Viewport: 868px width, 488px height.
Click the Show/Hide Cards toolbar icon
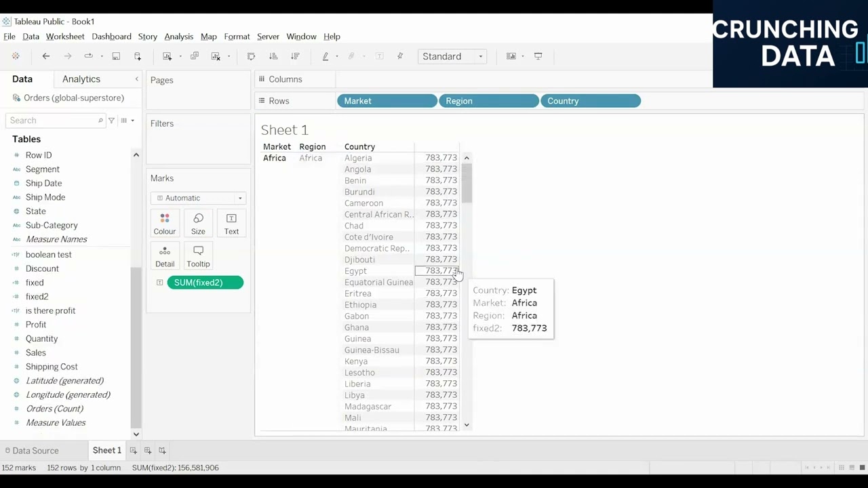(x=511, y=56)
